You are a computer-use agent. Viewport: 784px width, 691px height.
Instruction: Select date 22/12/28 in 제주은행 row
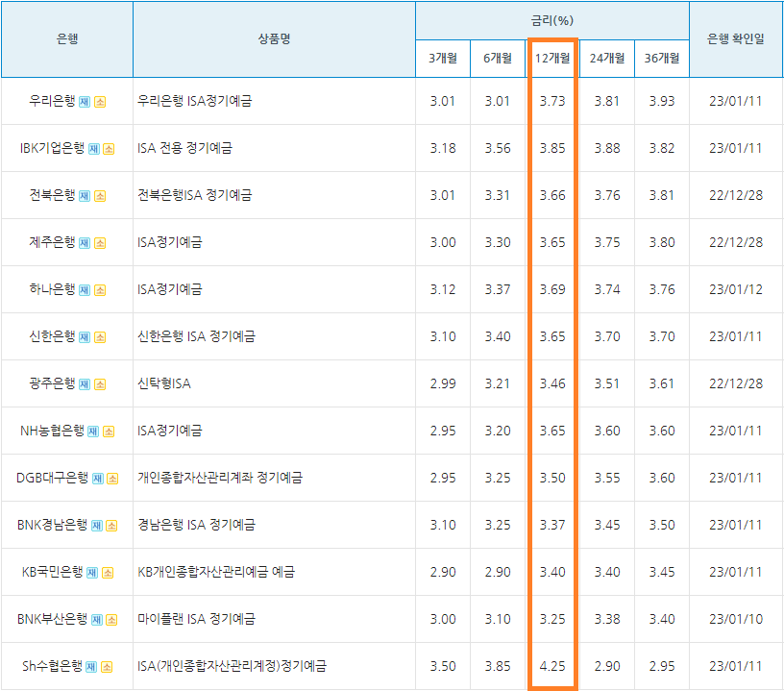point(736,242)
